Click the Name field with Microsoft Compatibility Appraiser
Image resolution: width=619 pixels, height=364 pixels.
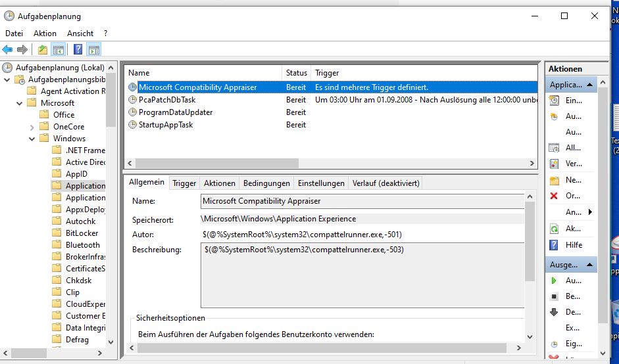(x=362, y=201)
